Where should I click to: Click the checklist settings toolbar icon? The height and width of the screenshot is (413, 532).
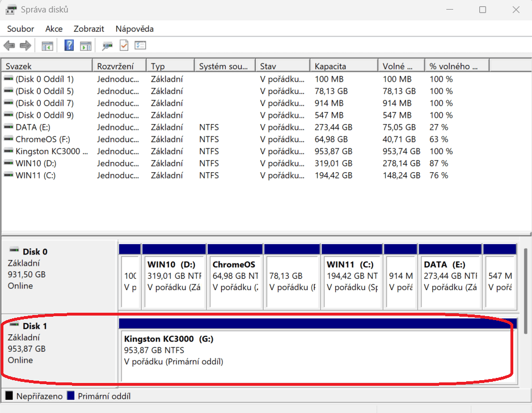[140, 46]
